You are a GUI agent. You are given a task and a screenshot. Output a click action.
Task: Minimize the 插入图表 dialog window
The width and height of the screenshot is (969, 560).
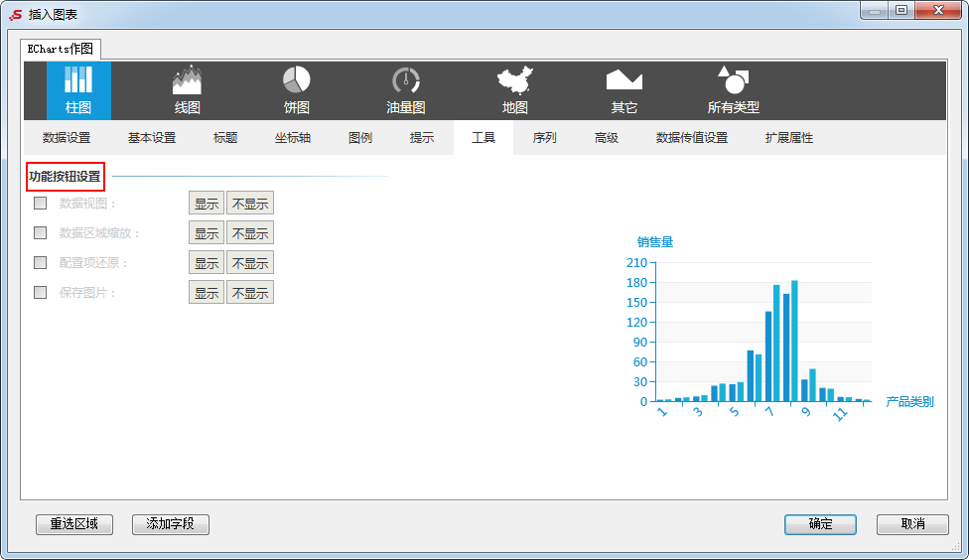(x=875, y=11)
